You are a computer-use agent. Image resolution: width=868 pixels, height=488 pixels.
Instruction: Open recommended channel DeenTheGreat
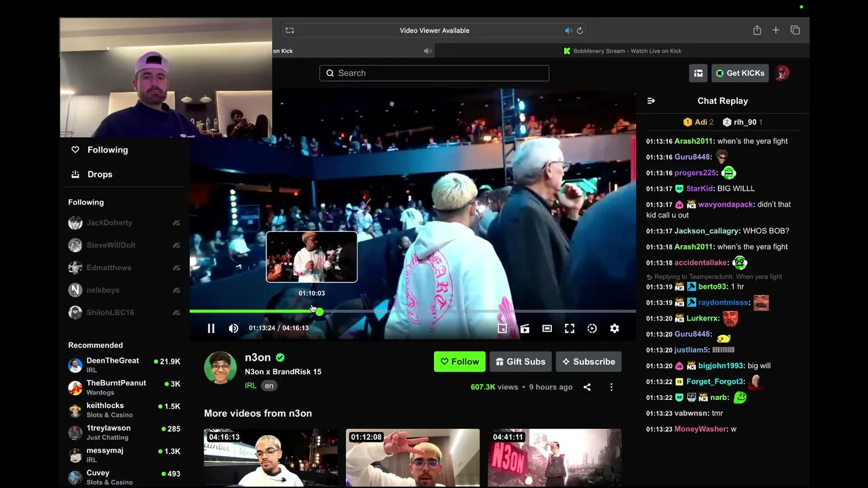tap(125, 365)
